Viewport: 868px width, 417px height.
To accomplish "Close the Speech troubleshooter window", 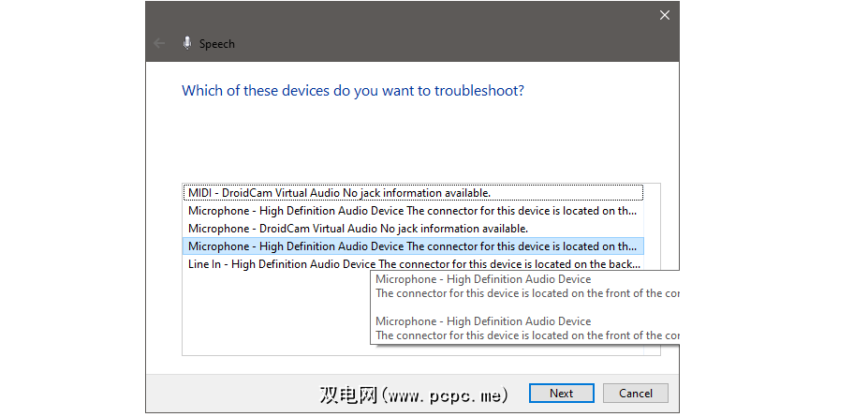I will point(665,15).
